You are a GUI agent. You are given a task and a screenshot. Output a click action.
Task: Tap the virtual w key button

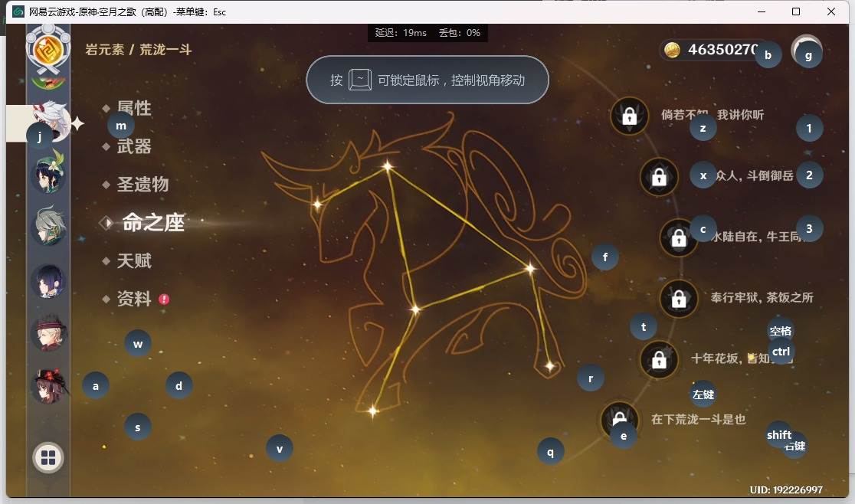pyautogui.click(x=138, y=344)
